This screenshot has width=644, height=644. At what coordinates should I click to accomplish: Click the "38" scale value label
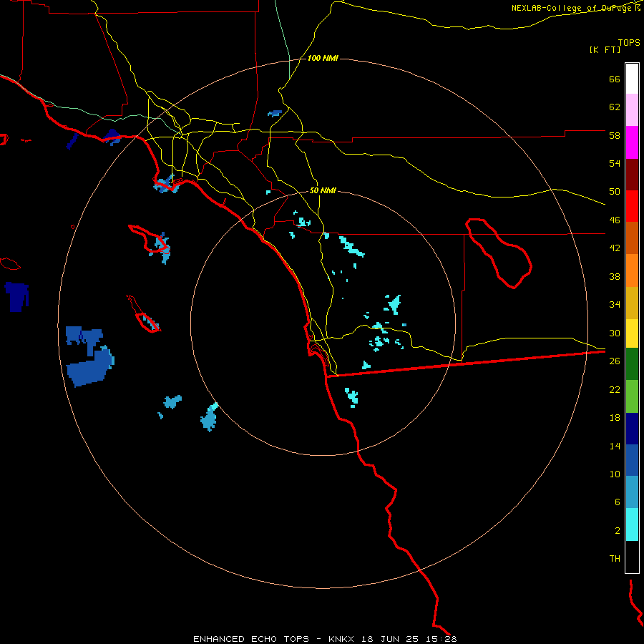(615, 276)
